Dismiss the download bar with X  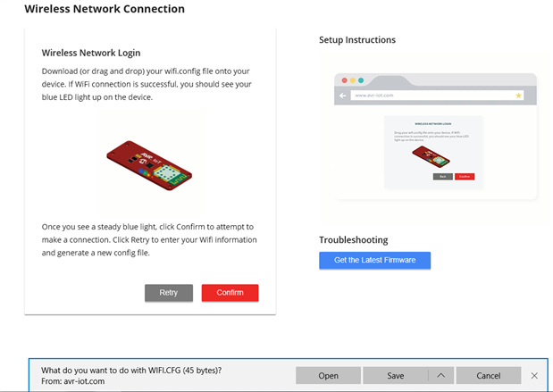pos(534,376)
